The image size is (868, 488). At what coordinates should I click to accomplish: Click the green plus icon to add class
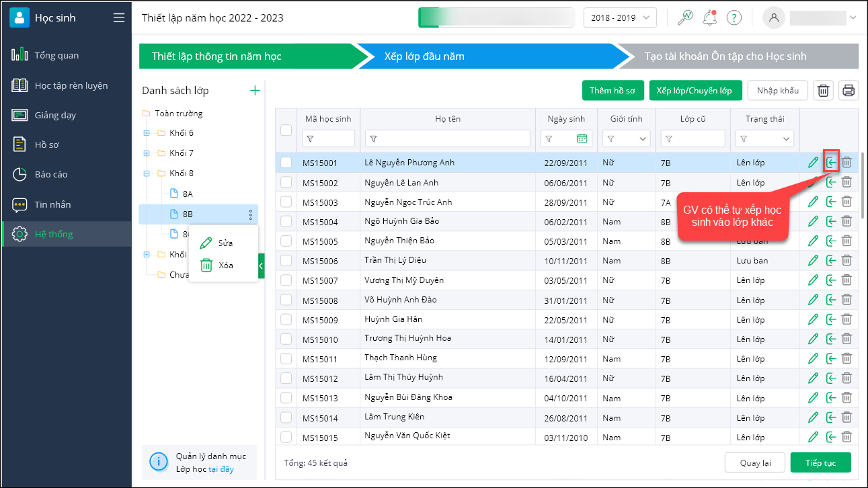tap(255, 91)
